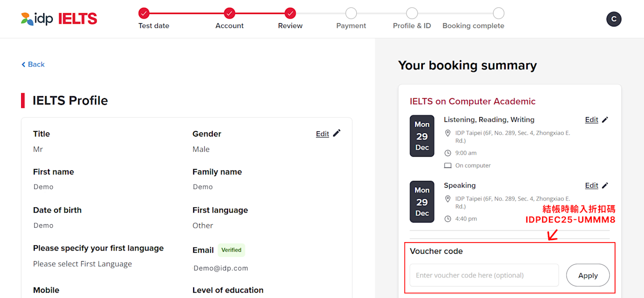Click the IELTS Profile heading
Viewport: 644px width, 298px height.
(x=70, y=101)
